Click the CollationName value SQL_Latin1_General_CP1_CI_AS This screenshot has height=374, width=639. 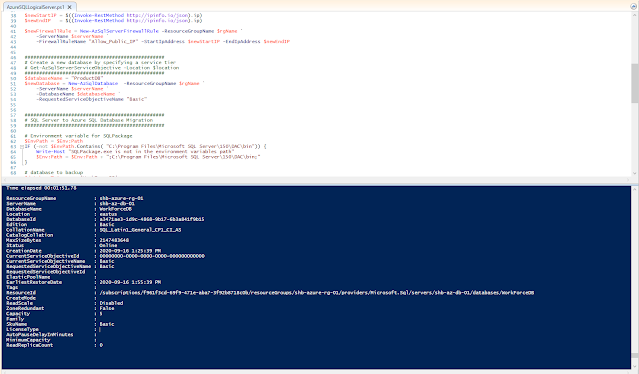[x=140, y=230]
